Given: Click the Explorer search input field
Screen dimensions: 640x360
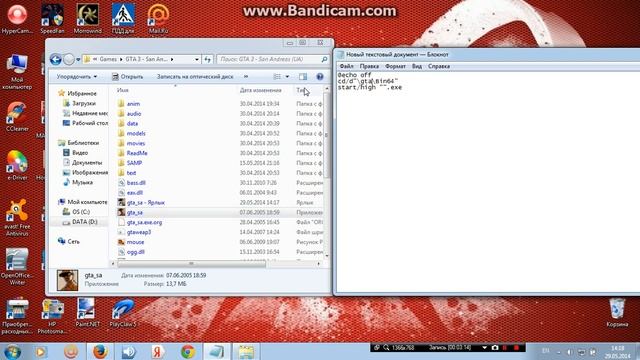Looking at the screenshot, I should tap(268, 59).
